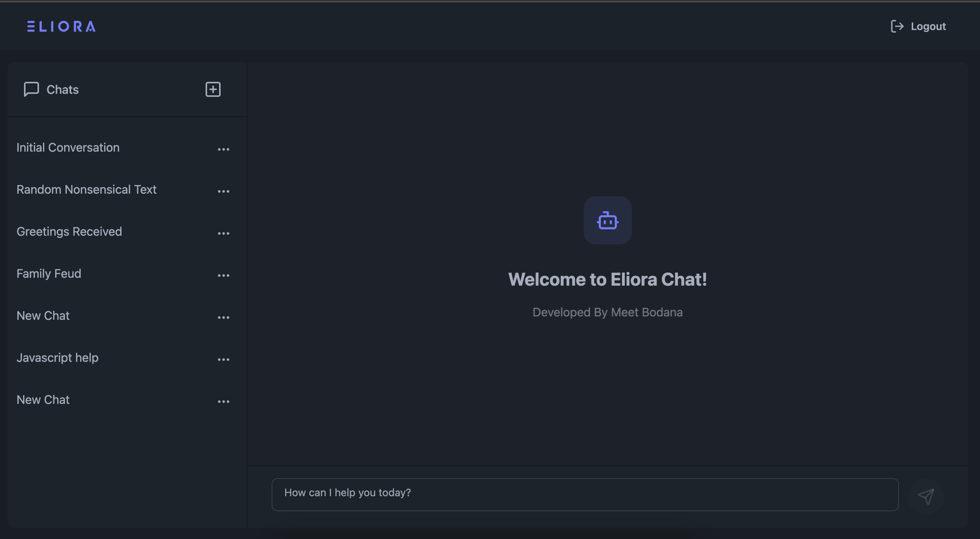Select the 'Initial Conversation' chat item
Viewport: 980px width, 539px height.
click(68, 148)
